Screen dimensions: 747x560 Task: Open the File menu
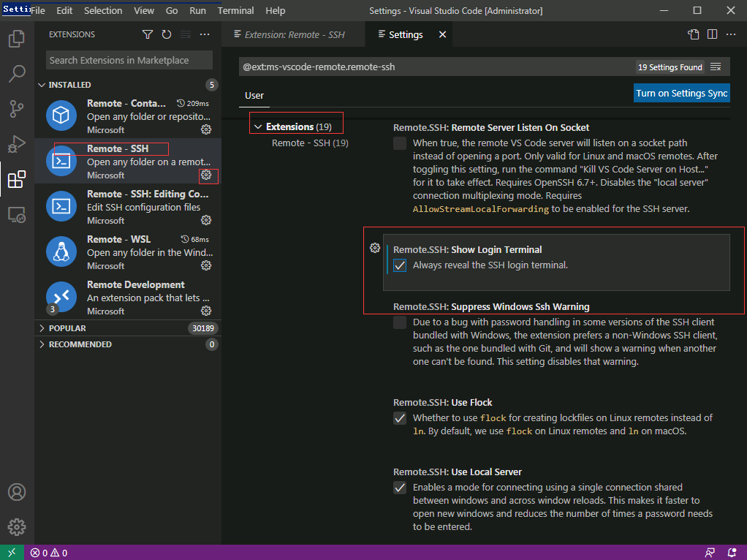pyautogui.click(x=37, y=10)
